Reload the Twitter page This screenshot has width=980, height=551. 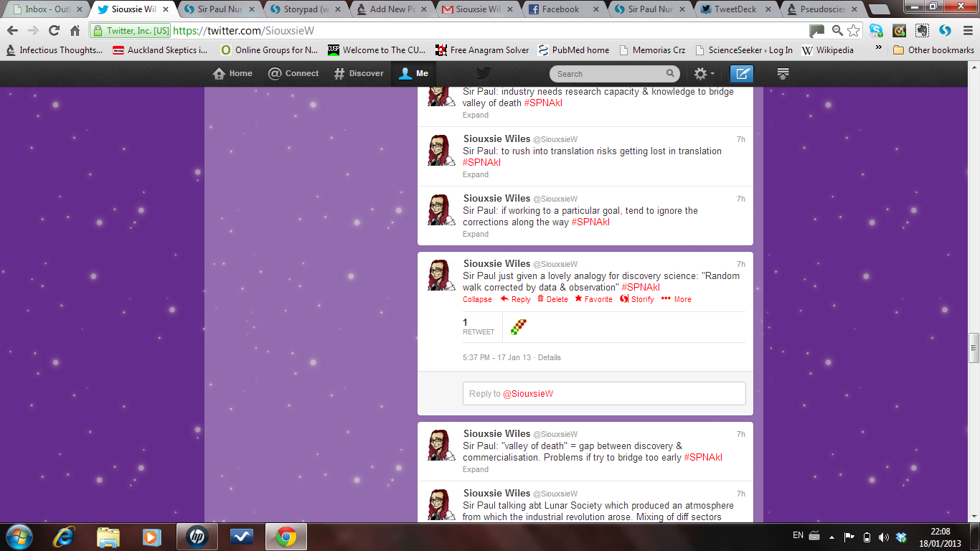click(54, 31)
